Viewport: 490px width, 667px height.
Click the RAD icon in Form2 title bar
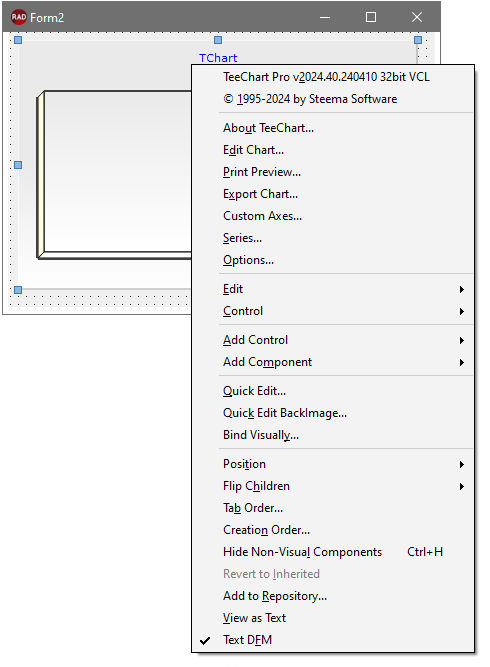click(19, 17)
